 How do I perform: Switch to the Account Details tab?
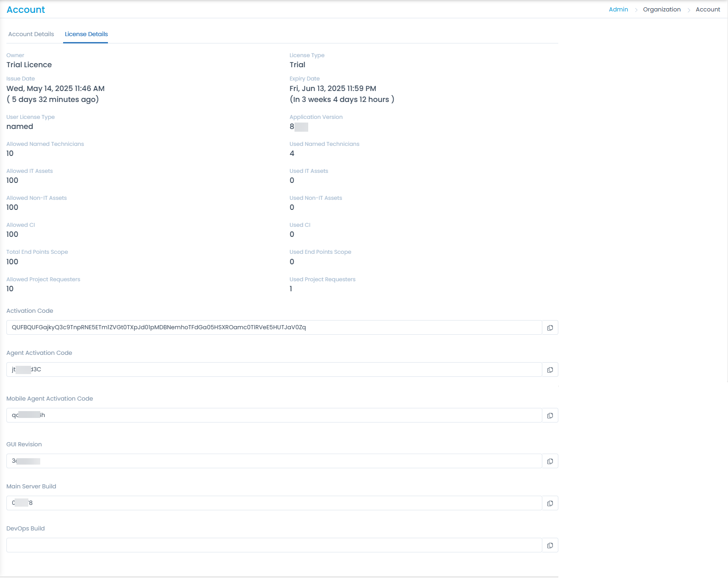pyautogui.click(x=31, y=34)
